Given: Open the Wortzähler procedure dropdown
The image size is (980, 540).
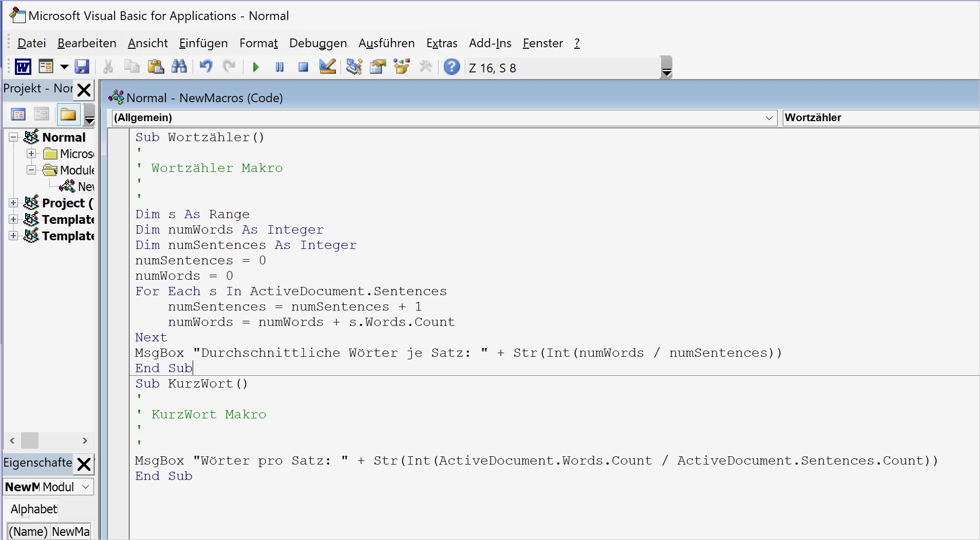Looking at the screenshot, I should point(881,118).
